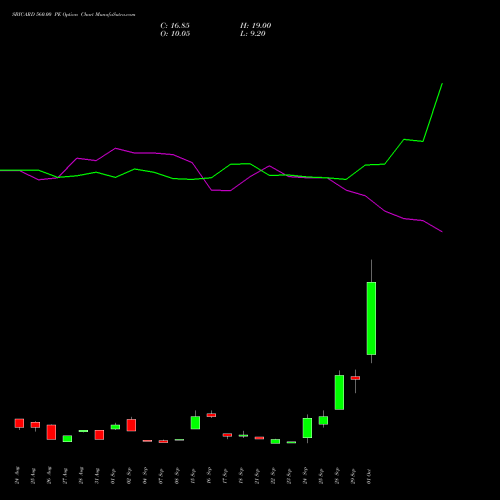The width and height of the screenshot is (500, 500).
Task: Click the purple indicator line's falling end
Action: [442, 231]
